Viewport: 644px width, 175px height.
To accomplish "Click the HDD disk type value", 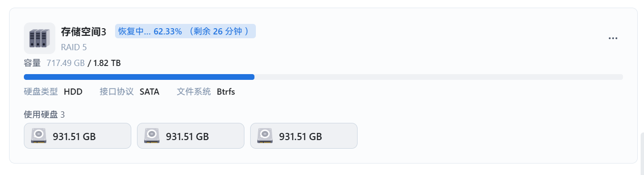I will 73,92.
